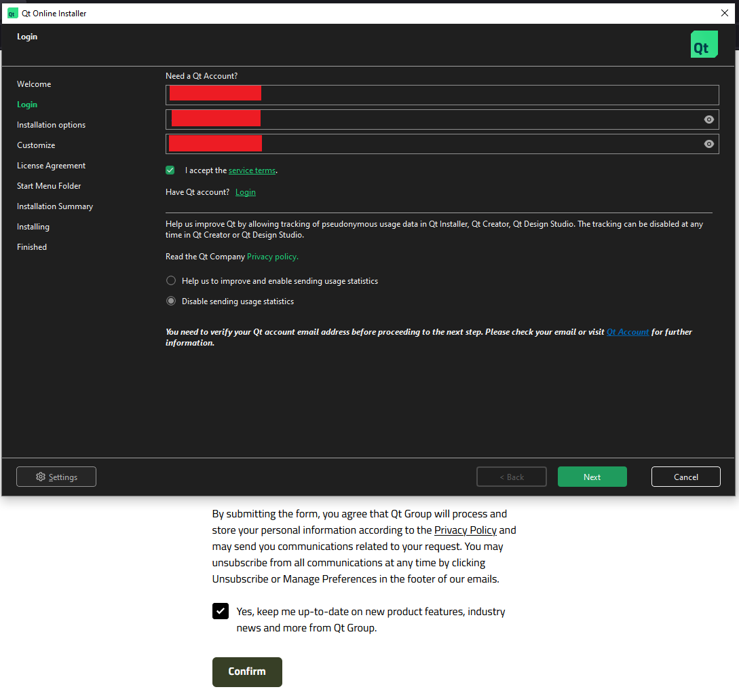
Task: Open the Qt Company Privacy policy link
Action: (272, 257)
